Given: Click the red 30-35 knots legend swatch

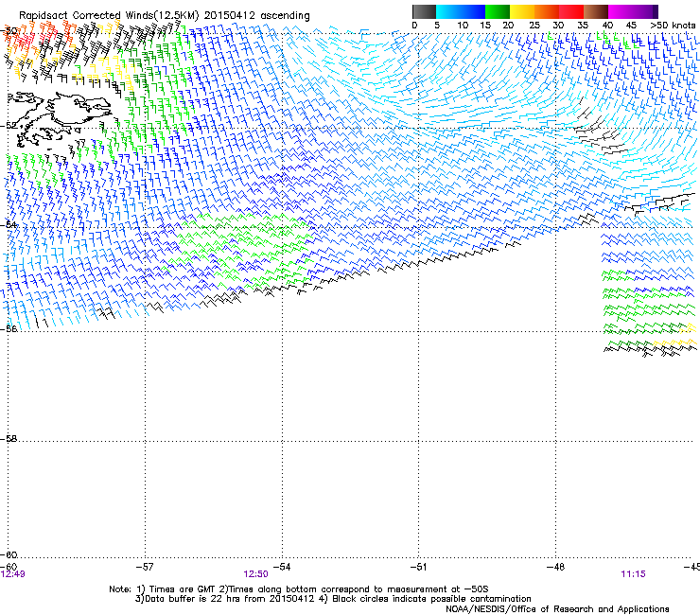Looking at the screenshot, I should click(x=571, y=11).
